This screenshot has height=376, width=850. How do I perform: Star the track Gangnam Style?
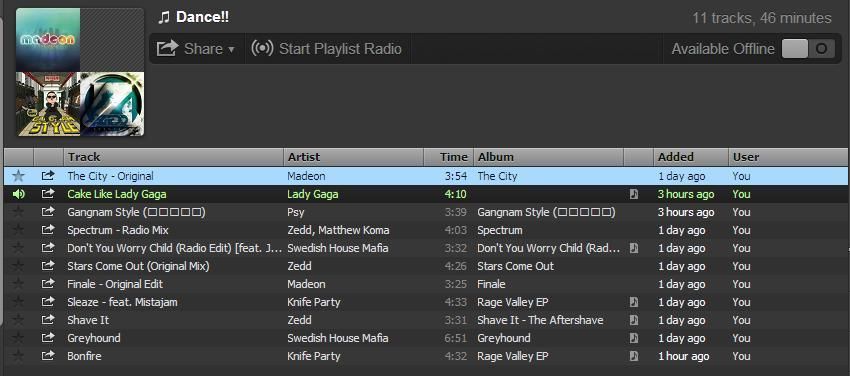(x=18, y=212)
